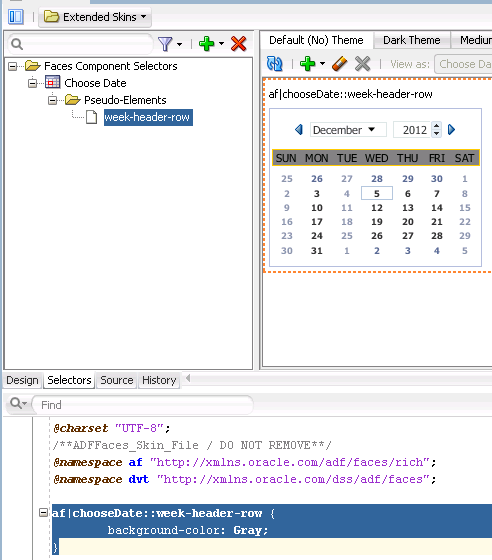The width and height of the screenshot is (492, 560).
Task: Click the split-view layout icon
Action: click(x=16, y=17)
